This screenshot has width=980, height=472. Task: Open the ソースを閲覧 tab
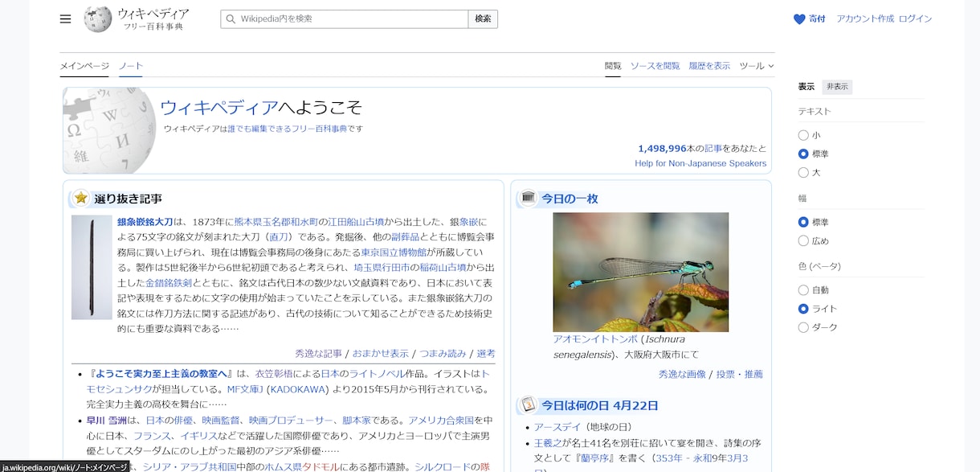[655, 66]
